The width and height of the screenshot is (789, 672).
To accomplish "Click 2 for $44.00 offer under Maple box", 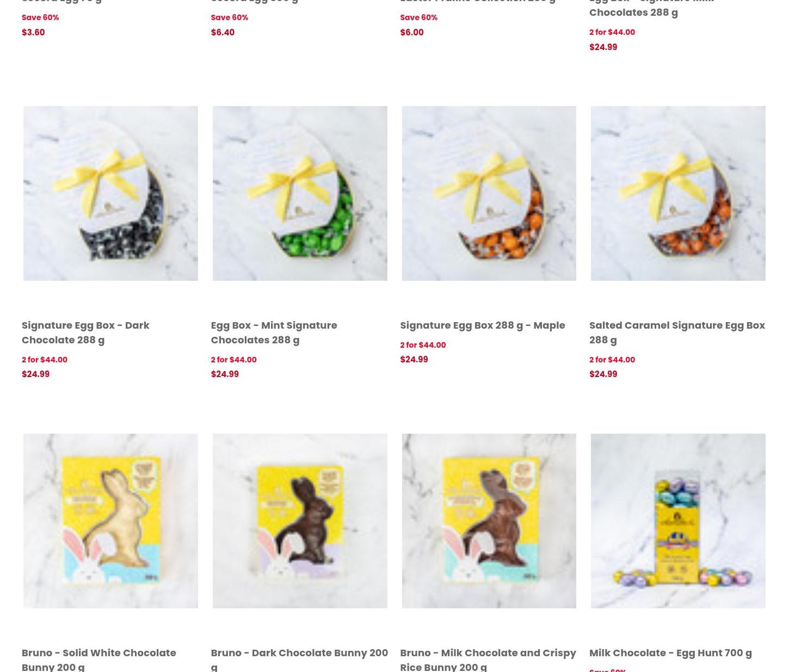I will pos(423,345).
